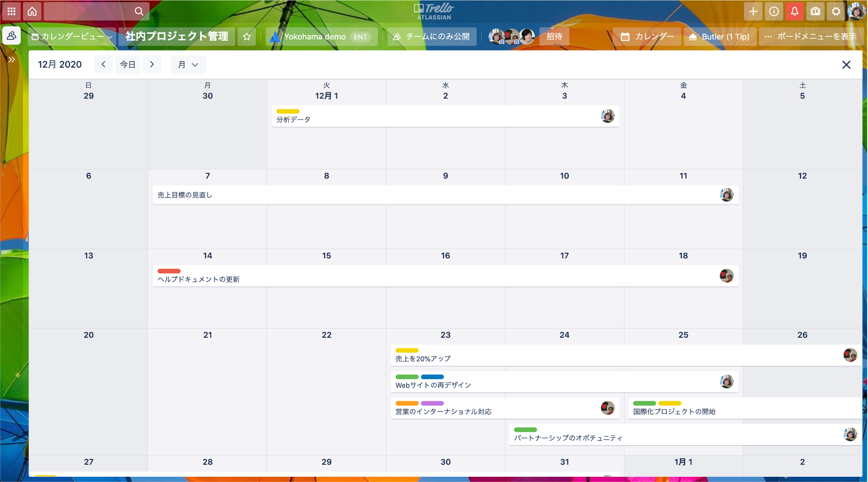Go to next month arrow
This screenshot has width=868, height=482.
tap(152, 65)
